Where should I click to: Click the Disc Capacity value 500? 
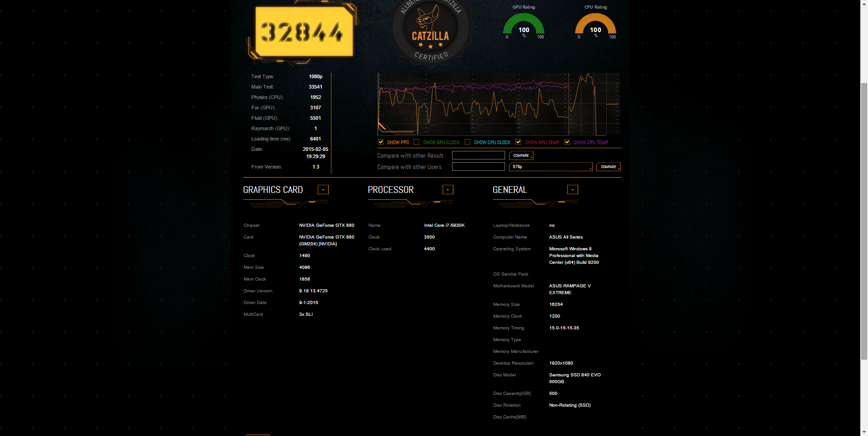pos(553,393)
